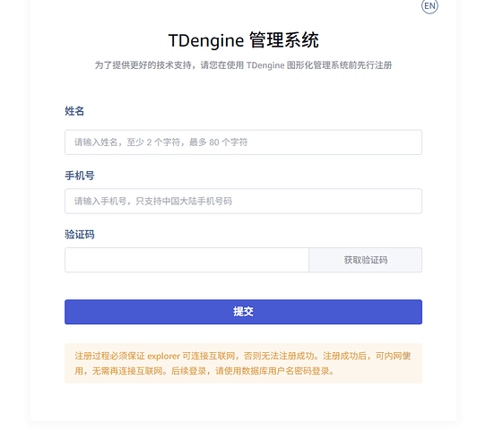
Task: Switch language with the EN icon
Action: (429, 6)
